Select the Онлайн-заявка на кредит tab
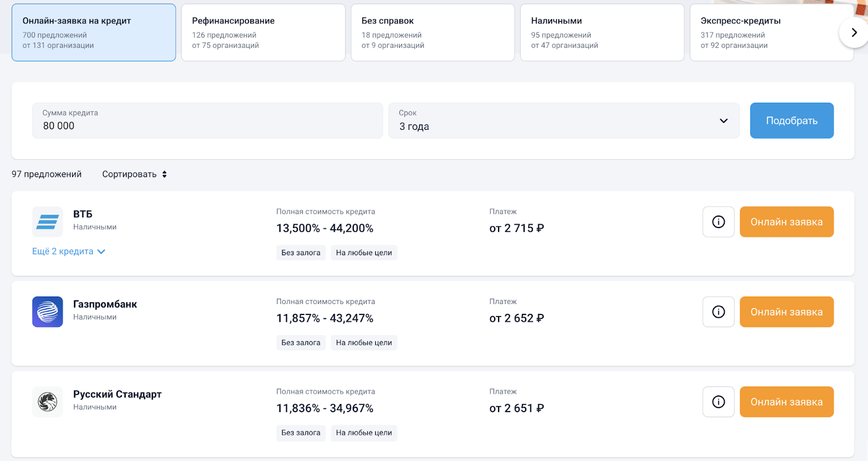Viewport: 868px width, 461px height. click(x=94, y=33)
